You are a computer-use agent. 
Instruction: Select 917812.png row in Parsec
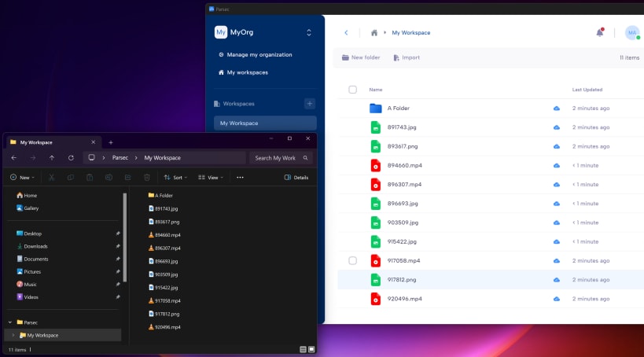(491, 280)
